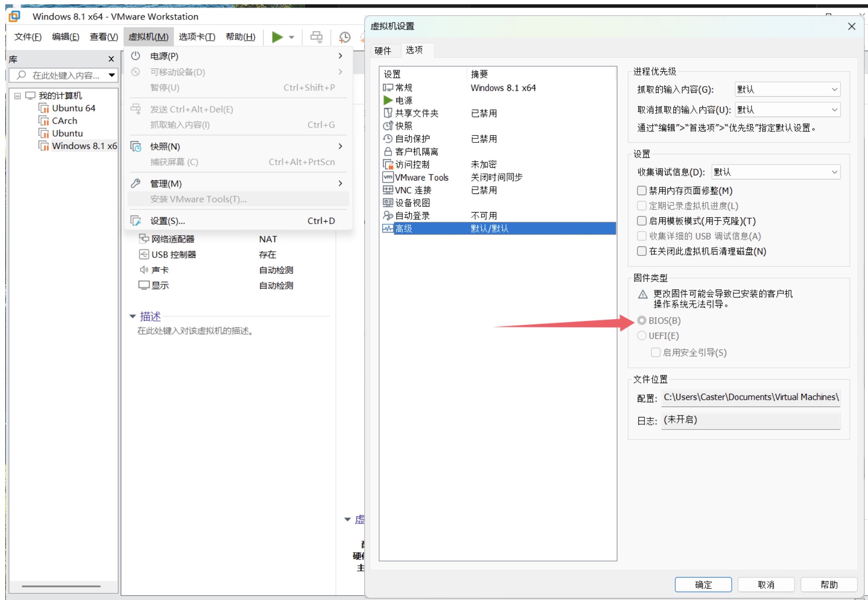Select the BIOS(B) radio button
Screen dimensions: 868x600
point(642,321)
